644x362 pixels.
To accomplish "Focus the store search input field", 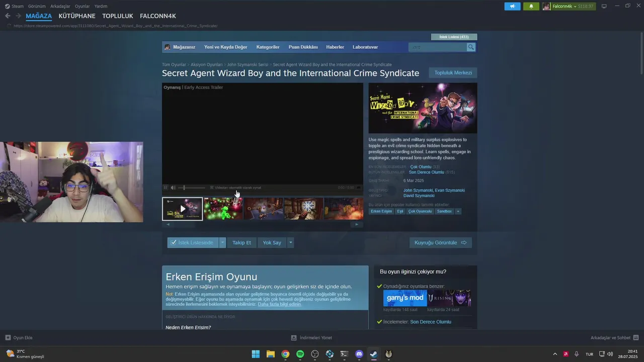I will [x=438, y=47].
